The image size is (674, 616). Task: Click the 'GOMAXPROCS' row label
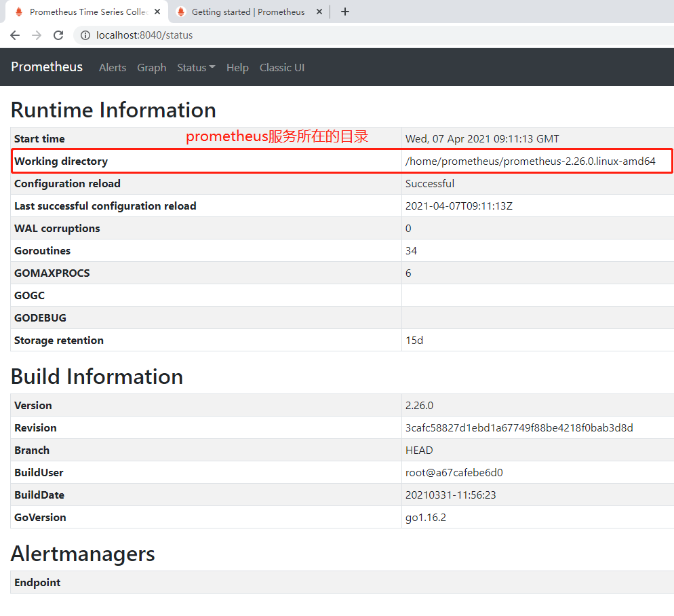(52, 273)
